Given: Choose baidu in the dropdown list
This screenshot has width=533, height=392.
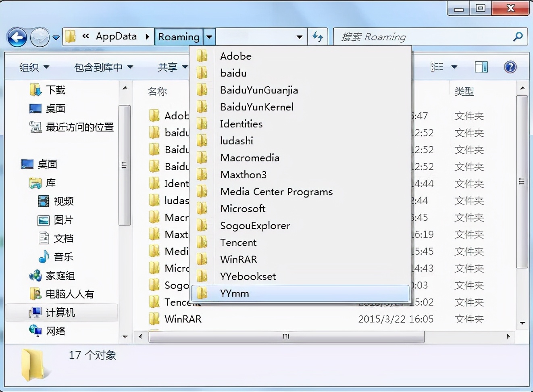Looking at the screenshot, I should [x=301, y=73].
